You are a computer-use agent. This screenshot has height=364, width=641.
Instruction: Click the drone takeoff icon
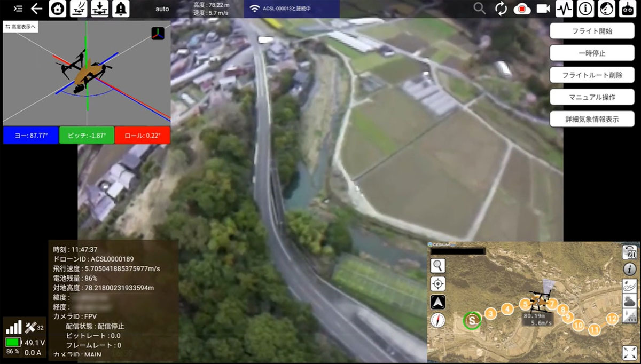click(x=79, y=9)
